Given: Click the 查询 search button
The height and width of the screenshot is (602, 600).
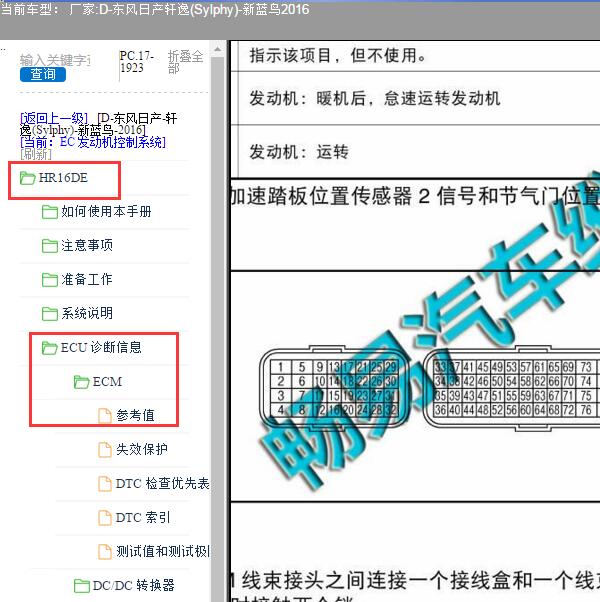Looking at the screenshot, I should (x=43, y=74).
